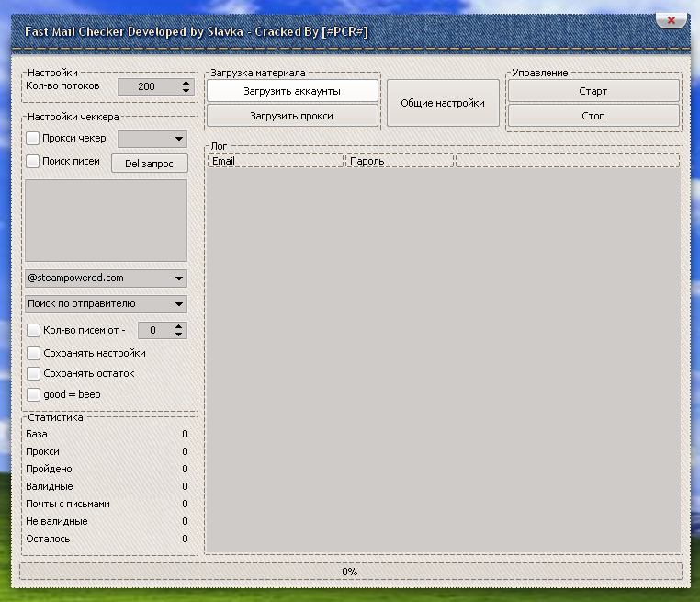Click the Пройдено statistic label
This screenshot has height=602, width=700.
[x=49, y=469]
